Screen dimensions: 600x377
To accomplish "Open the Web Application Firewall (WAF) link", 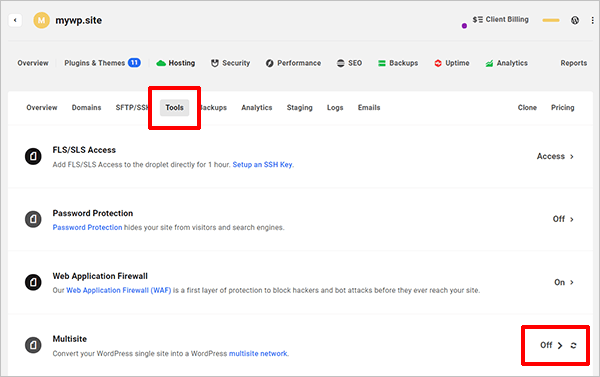I will click(119, 290).
